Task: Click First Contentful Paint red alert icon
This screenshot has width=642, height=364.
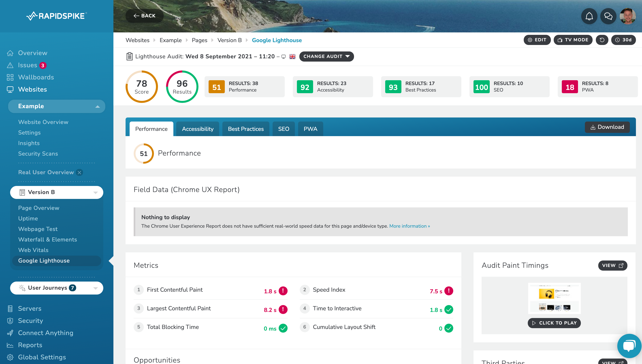Action: tap(283, 291)
